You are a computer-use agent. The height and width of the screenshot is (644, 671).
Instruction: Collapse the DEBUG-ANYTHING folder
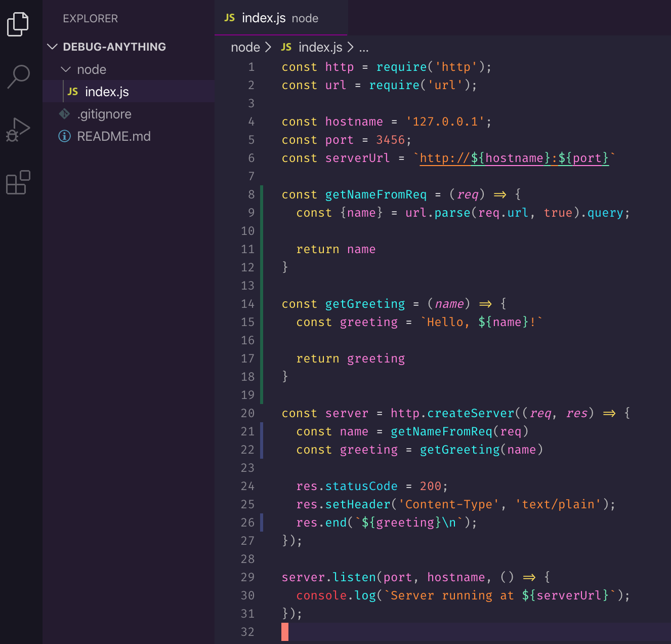[x=53, y=47]
